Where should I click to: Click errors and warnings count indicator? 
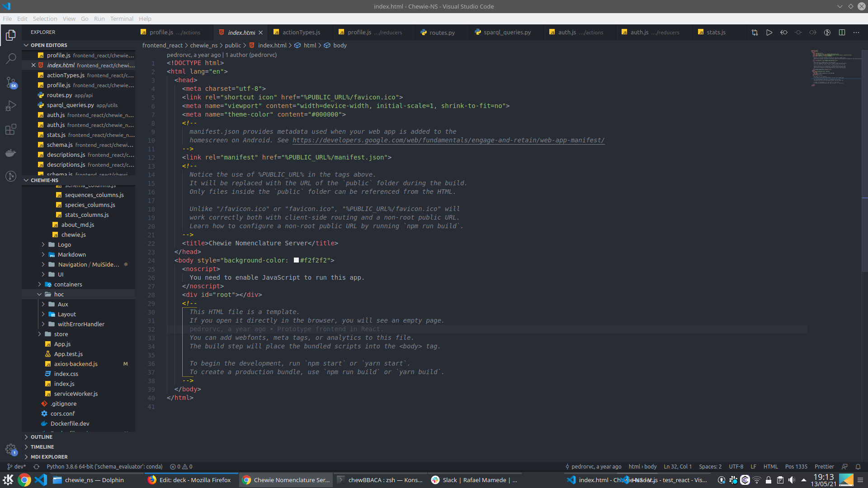181,467
